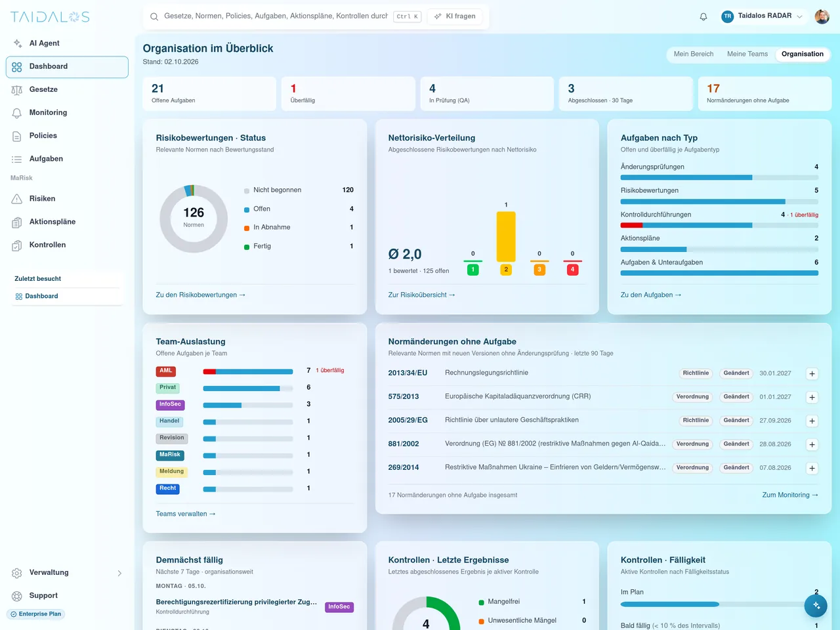Click the Support lifebuoy icon

pos(17,596)
